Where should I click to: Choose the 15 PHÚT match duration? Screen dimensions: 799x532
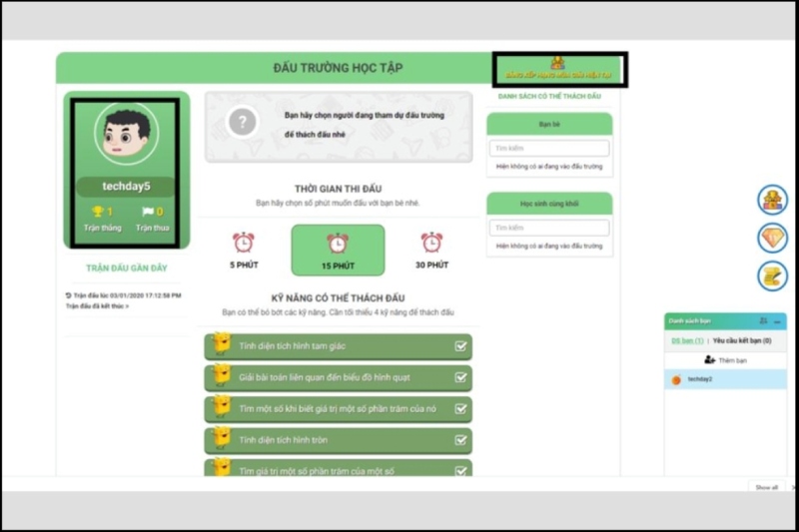coord(338,250)
